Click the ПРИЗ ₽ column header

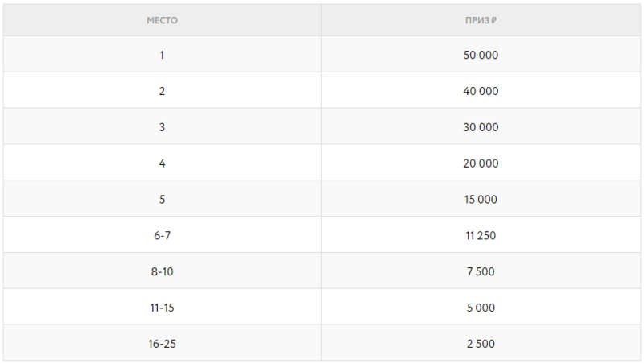481,20
